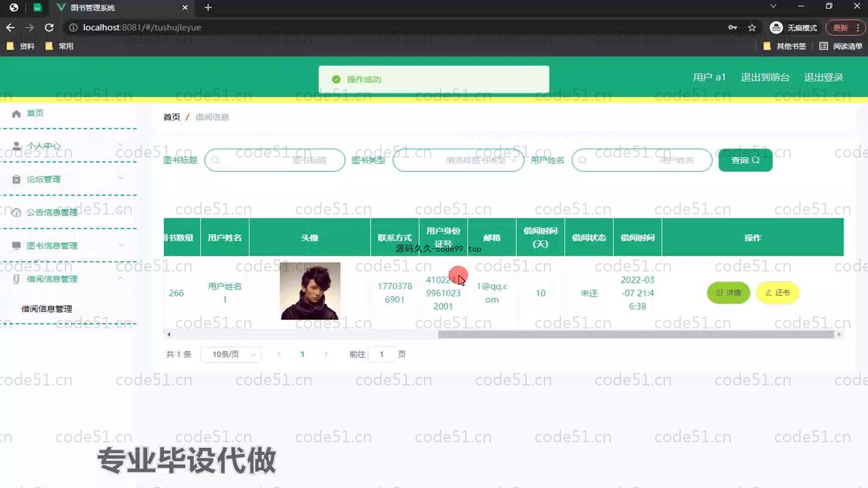Toggle the 个人中心 chevron arrow
Viewport: 868px width, 488px height.
[120, 145]
